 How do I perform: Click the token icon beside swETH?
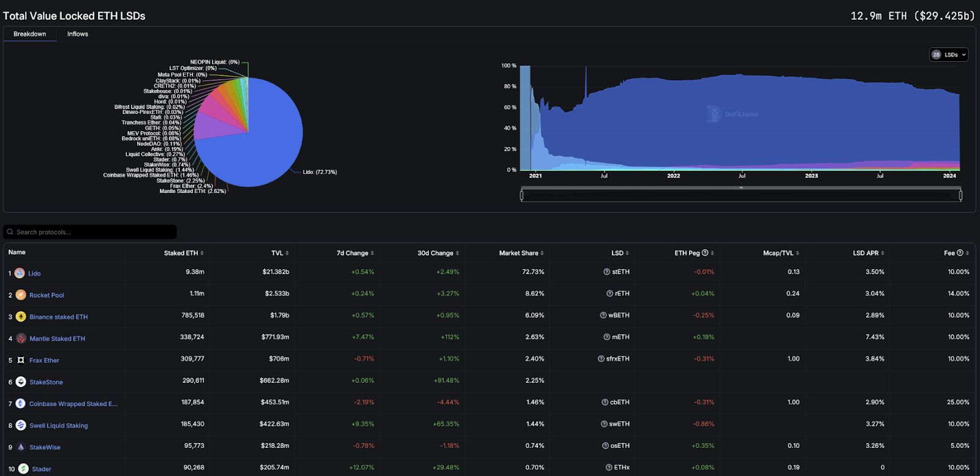(604, 424)
